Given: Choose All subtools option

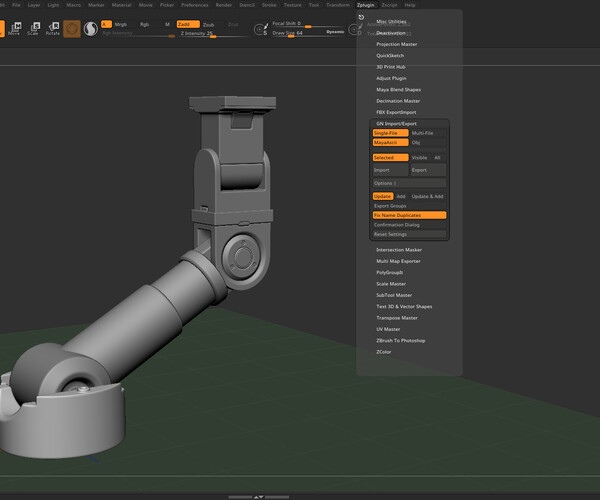Looking at the screenshot, I should point(438,157).
